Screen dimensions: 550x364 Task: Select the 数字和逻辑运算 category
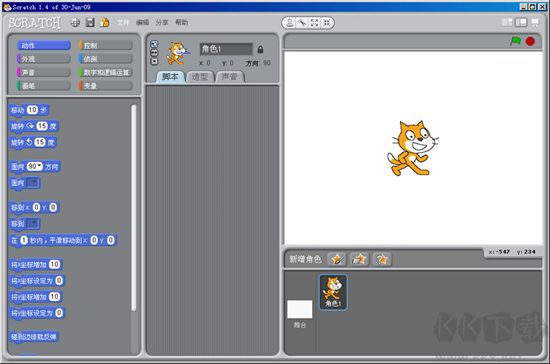click(106, 72)
